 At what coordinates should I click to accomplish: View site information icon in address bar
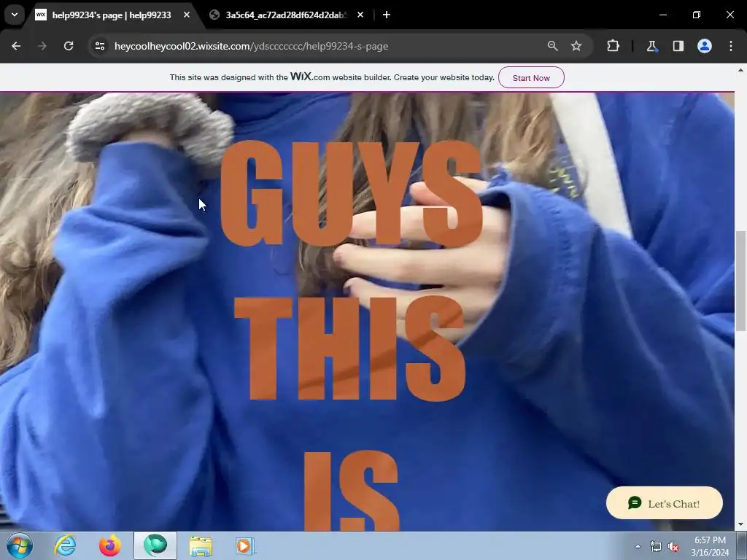pos(100,46)
